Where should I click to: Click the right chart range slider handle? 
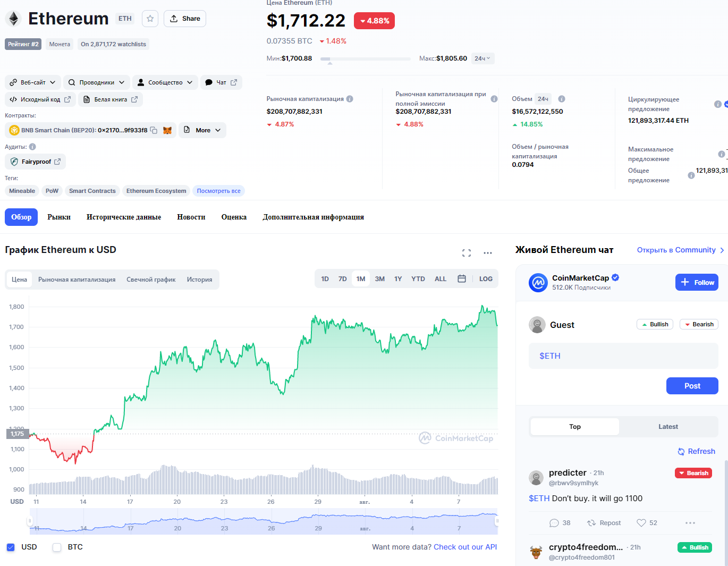click(x=497, y=521)
